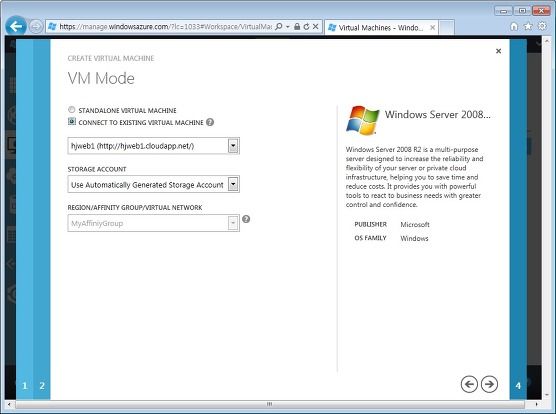
Task: Select Standalone Virtual Machine radio button
Action: pos(72,110)
